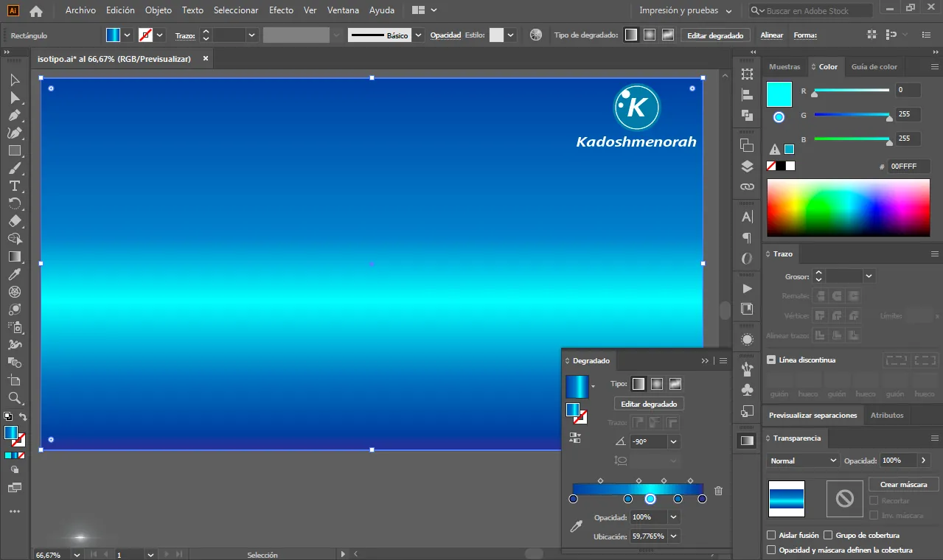Open the Ventana menu
Image resolution: width=943 pixels, height=560 pixels.
(x=343, y=10)
